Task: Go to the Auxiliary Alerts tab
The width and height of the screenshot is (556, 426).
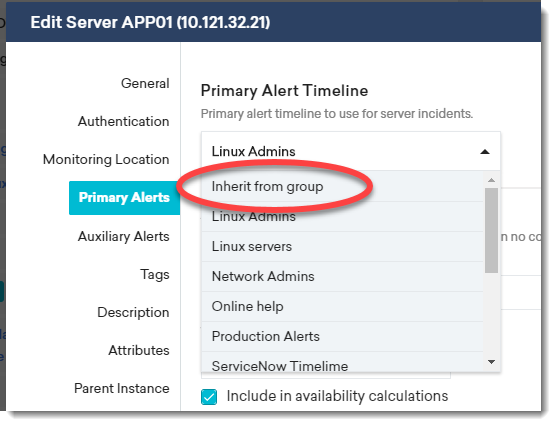Action: 123,236
